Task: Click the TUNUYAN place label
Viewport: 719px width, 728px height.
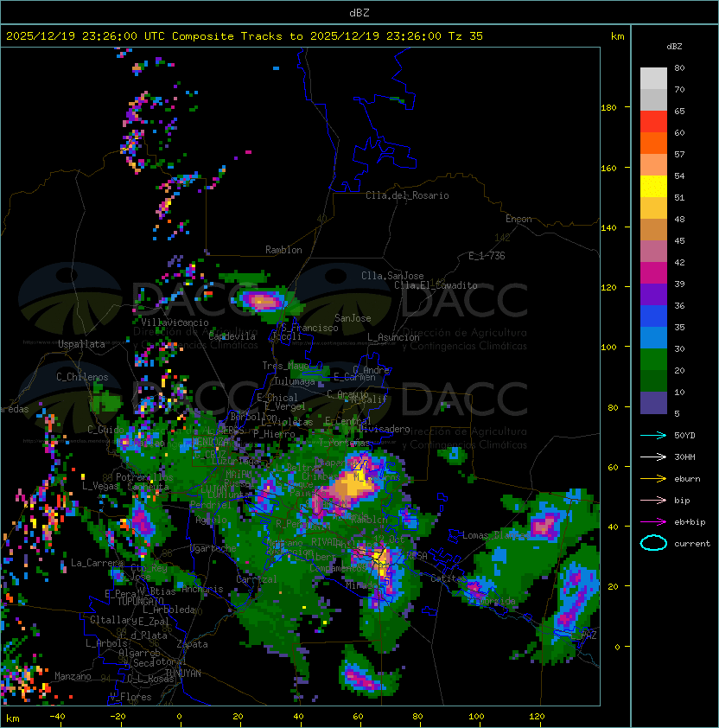Action: pyautogui.click(x=183, y=674)
